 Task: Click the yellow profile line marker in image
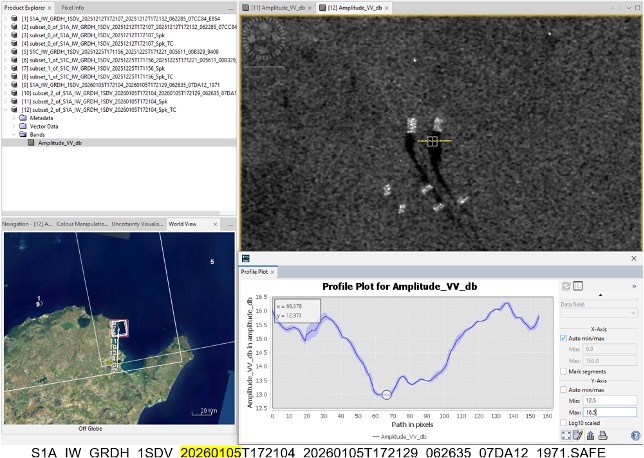tap(434, 141)
